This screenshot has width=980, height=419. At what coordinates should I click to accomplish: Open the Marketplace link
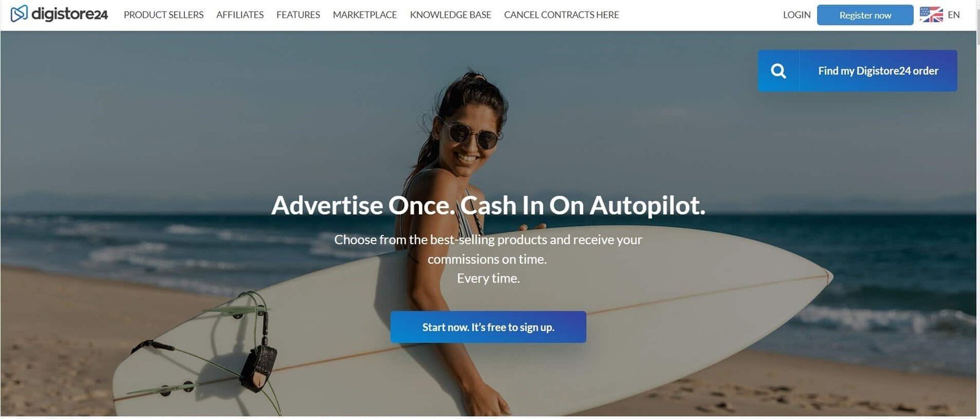tap(365, 15)
